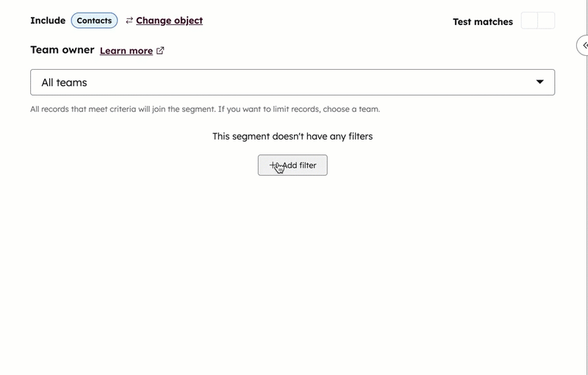Click the Team owner heading
The height and width of the screenshot is (375, 588).
tap(62, 50)
